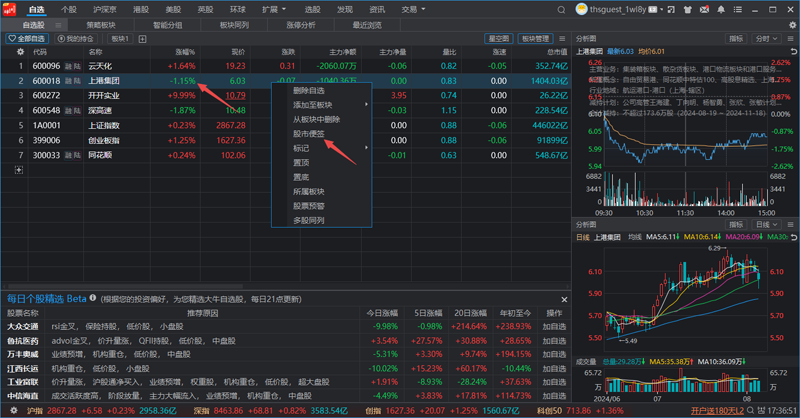The height and width of the screenshot is (418, 800).
Task: Open dropdown arrow beside username
Action: [662, 10]
